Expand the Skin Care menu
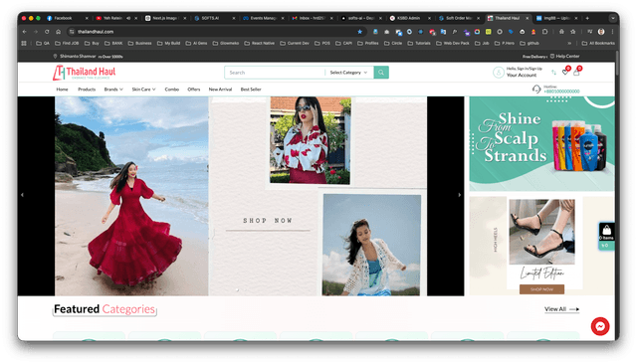The image size is (637, 364). [x=143, y=90]
